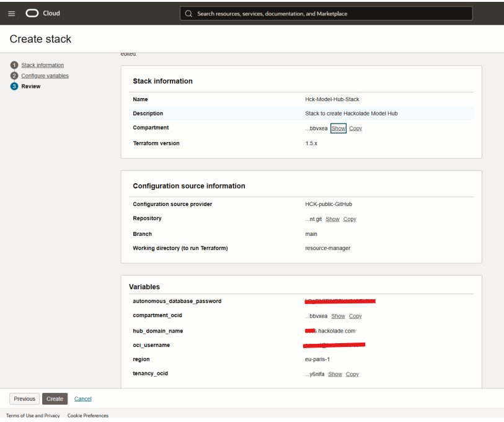Open Terms of Use and Privacy
The height and width of the screenshot is (422, 504).
32,415
